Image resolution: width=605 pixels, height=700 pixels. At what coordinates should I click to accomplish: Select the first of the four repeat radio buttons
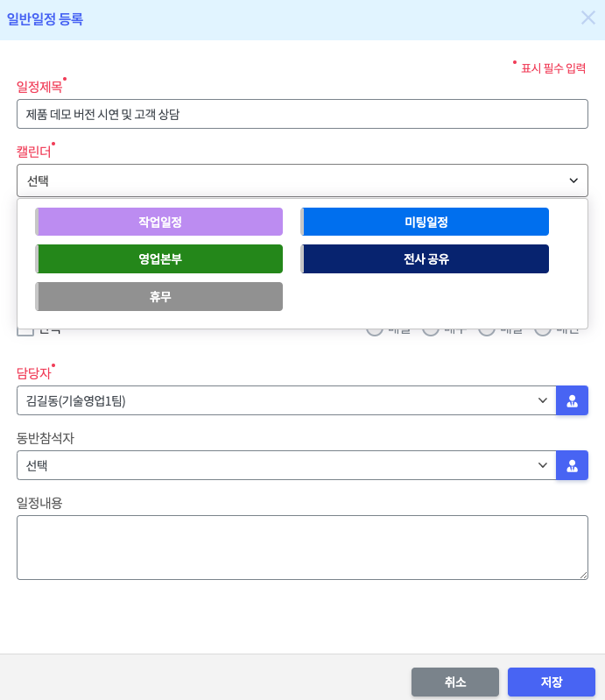point(375,330)
